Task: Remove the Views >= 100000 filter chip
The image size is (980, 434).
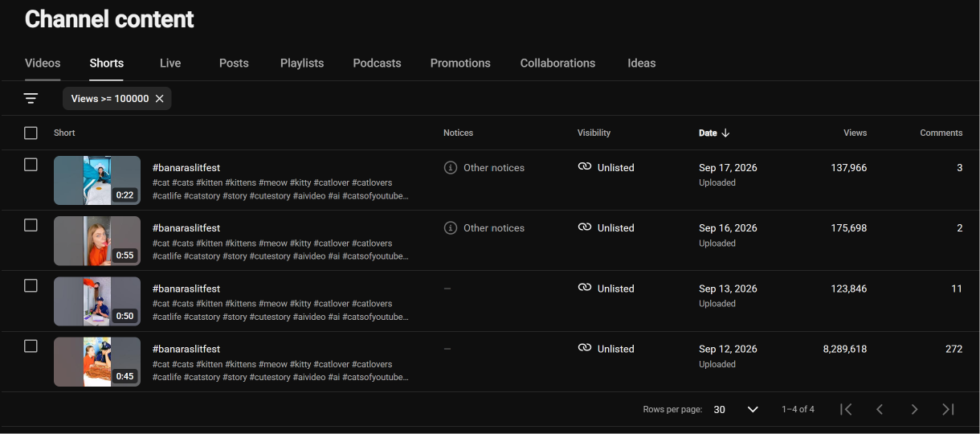Action: click(159, 98)
